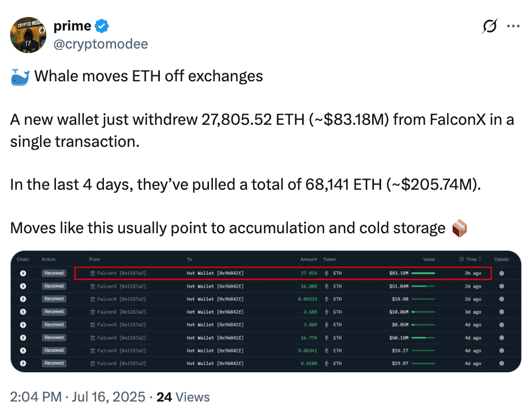This screenshot has height=410, width=532.
Task: Click the blue verified badge next to prime
Action: pyautogui.click(x=102, y=26)
